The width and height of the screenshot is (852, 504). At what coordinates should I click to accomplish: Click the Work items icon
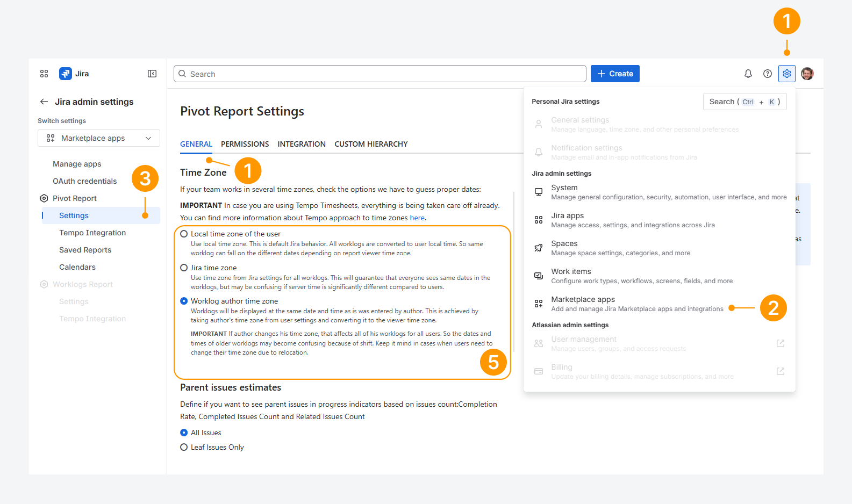coord(539,276)
